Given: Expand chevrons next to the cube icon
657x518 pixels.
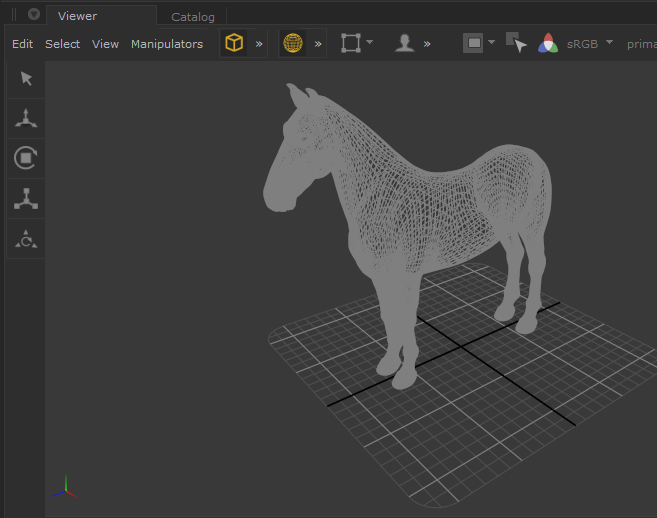Looking at the screenshot, I should [259, 44].
